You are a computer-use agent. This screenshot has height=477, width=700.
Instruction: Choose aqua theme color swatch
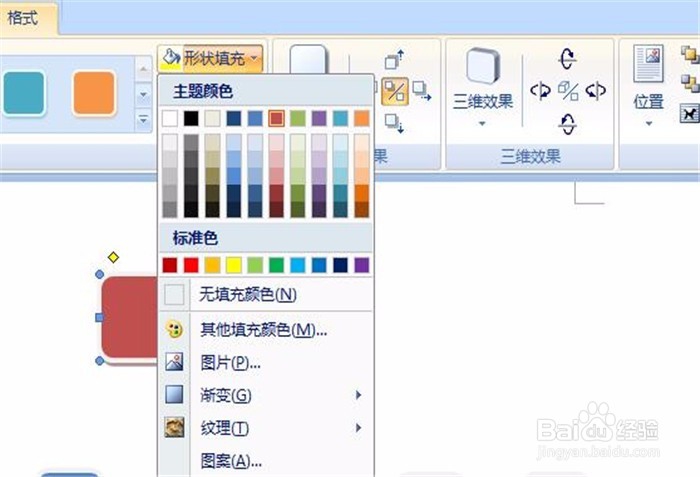(340, 118)
